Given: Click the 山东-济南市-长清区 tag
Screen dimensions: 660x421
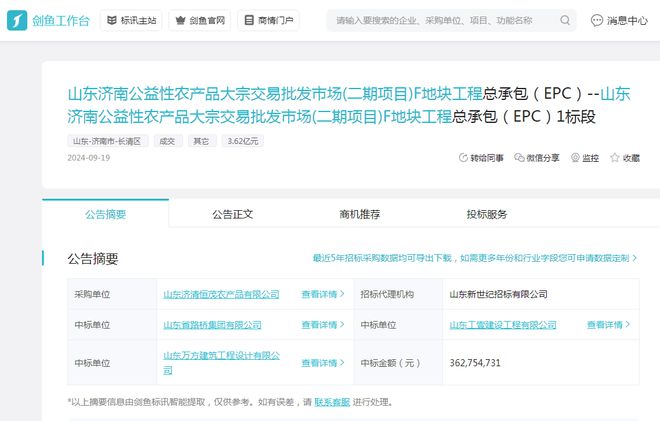Looking at the screenshot, I should pyautogui.click(x=107, y=141).
